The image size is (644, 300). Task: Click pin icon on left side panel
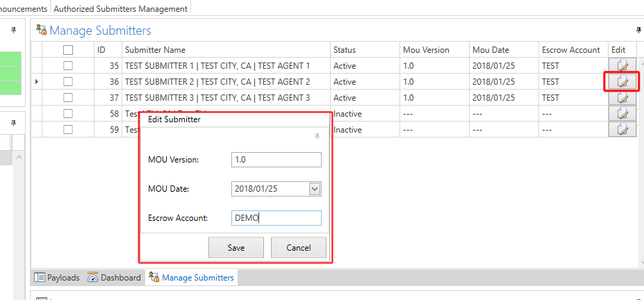[14, 30]
